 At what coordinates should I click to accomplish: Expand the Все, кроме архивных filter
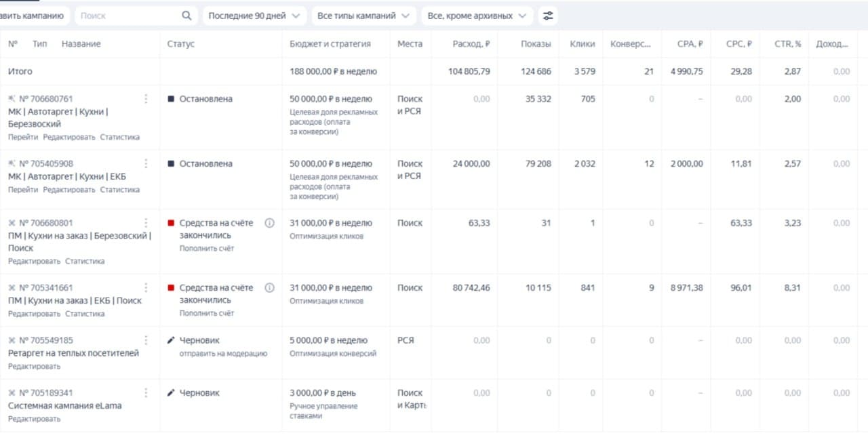[477, 16]
